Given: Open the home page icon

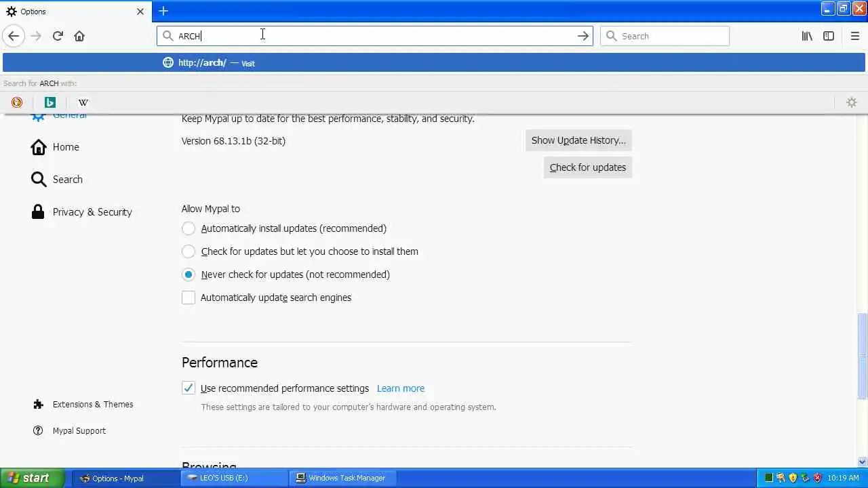Looking at the screenshot, I should coord(79,36).
